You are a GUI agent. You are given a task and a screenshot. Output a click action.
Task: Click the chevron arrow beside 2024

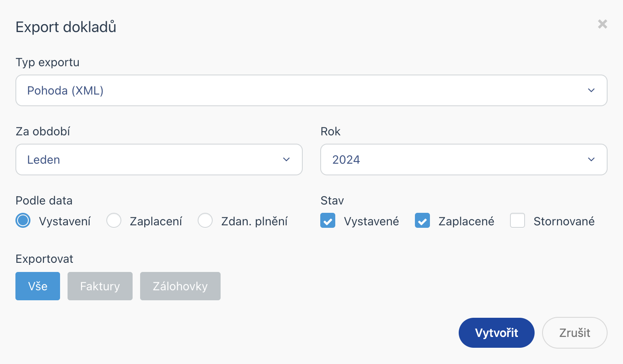click(591, 160)
